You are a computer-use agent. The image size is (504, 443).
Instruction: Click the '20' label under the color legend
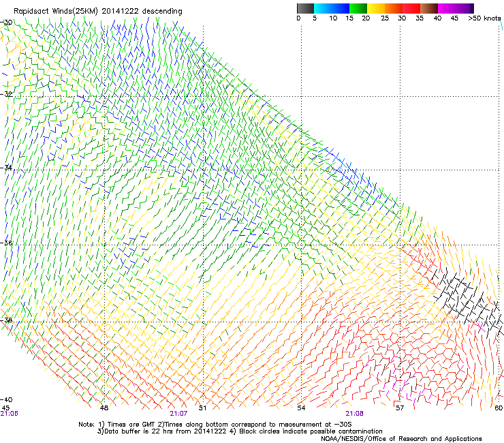[366, 18]
